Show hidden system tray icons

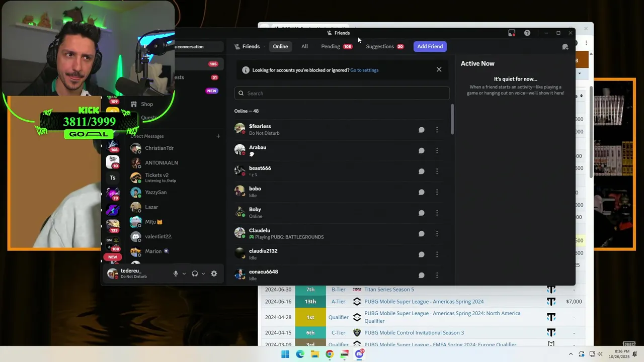pyautogui.click(x=571, y=354)
